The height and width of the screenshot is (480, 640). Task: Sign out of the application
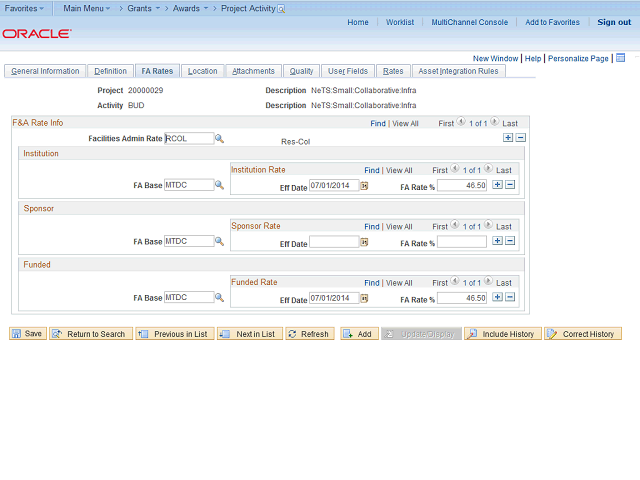click(x=614, y=22)
